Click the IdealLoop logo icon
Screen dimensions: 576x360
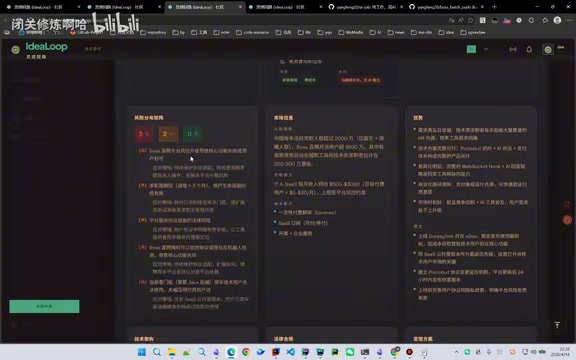[x=15, y=50]
